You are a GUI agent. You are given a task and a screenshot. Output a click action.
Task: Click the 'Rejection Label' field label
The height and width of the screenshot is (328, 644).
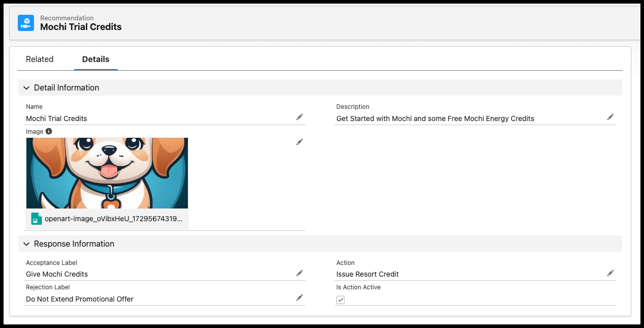coord(48,287)
